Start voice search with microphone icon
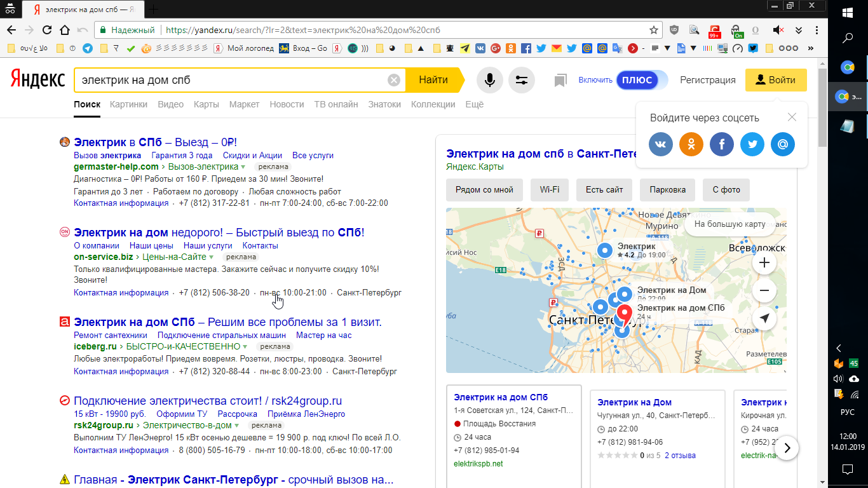Screen dimensions: 868x488 490,80
